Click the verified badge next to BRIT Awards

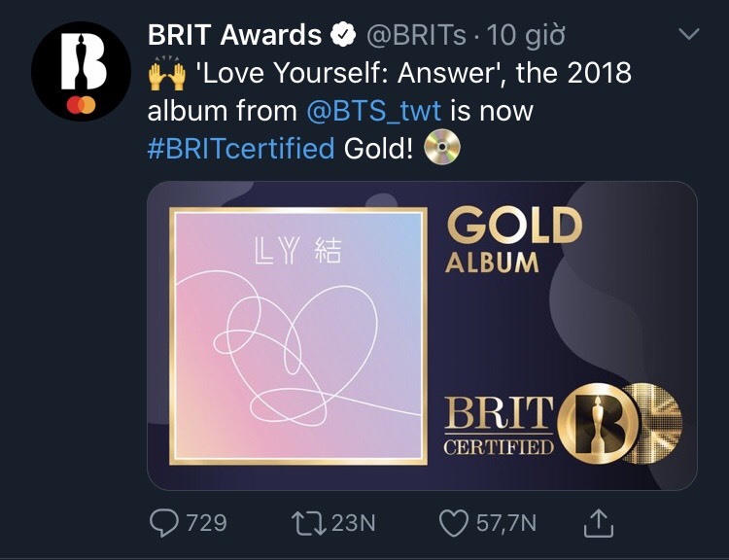[x=343, y=35]
